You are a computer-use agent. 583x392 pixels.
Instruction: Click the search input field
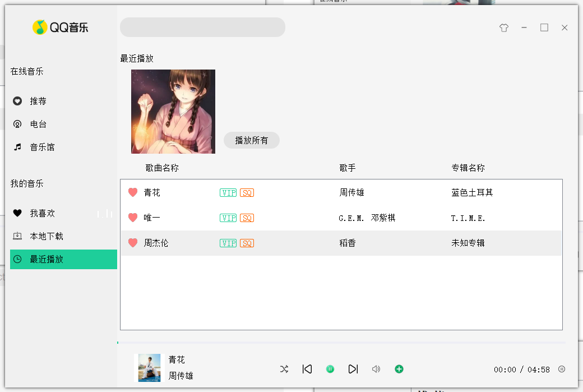point(202,27)
